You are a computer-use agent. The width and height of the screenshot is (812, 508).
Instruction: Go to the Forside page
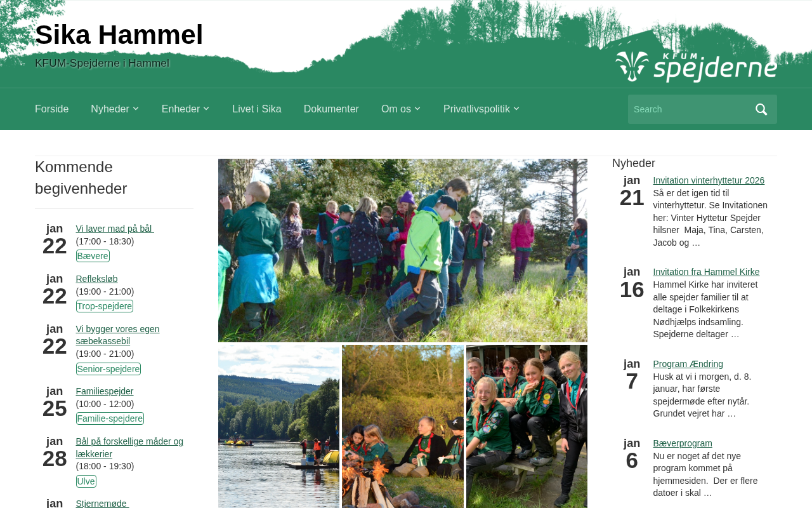[x=51, y=109]
